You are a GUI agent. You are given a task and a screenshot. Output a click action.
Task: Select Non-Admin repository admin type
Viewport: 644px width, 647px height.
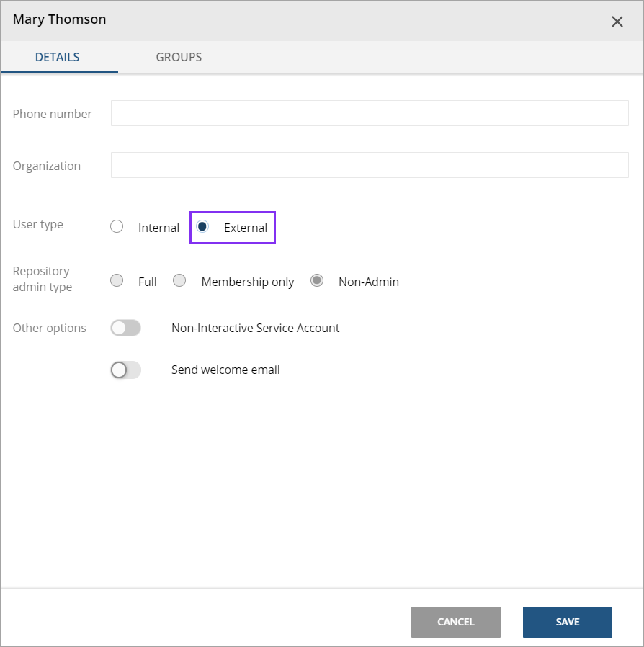317,281
